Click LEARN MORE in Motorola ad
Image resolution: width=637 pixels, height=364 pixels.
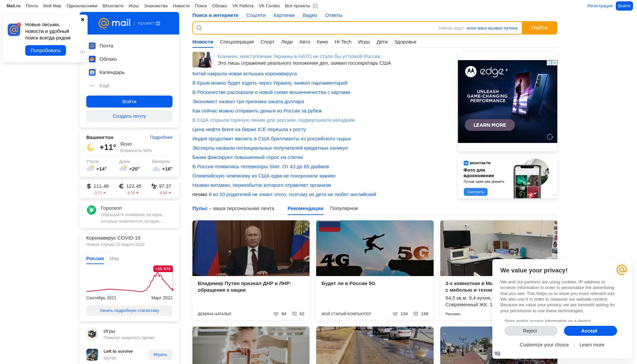click(490, 125)
